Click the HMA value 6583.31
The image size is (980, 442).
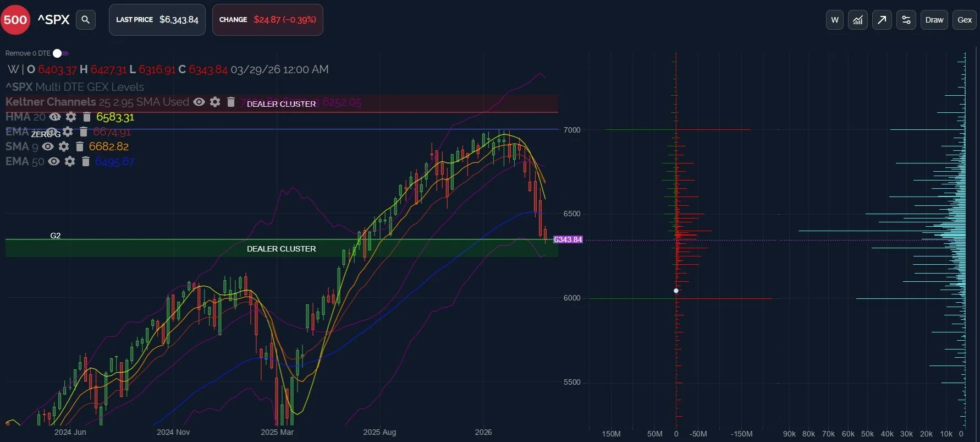[x=115, y=117]
